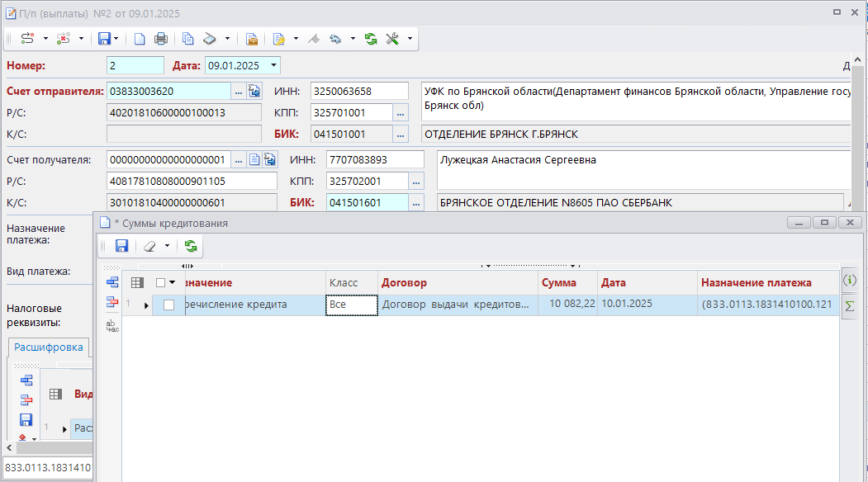This screenshot has height=482, width=868.
Task: Open ellipsis lookup next to БИК 041501001
Action: (x=401, y=134)
